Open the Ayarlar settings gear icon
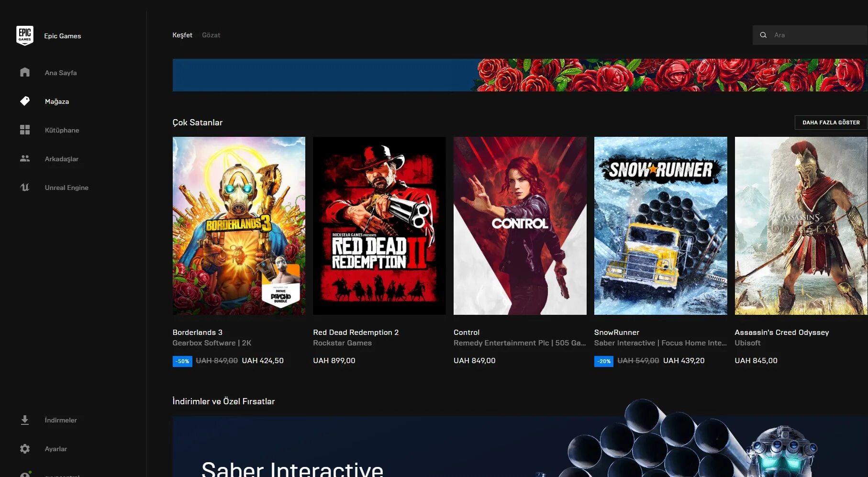This screenshot has height=477, width=868. coord(25,449)
